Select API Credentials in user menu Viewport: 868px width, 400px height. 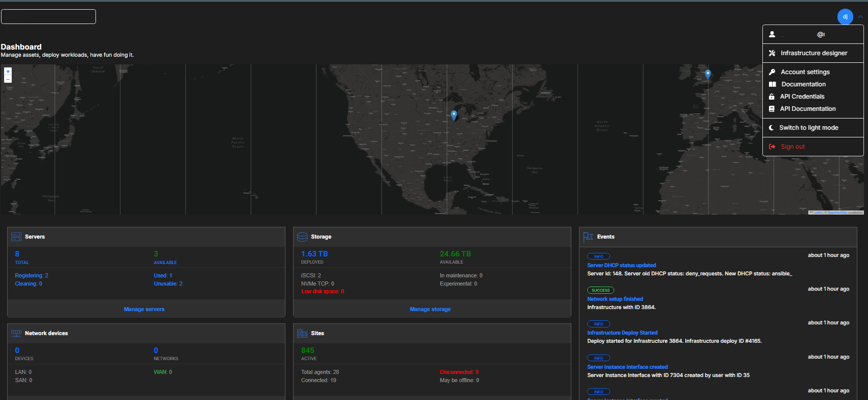[x=802, y=97]
